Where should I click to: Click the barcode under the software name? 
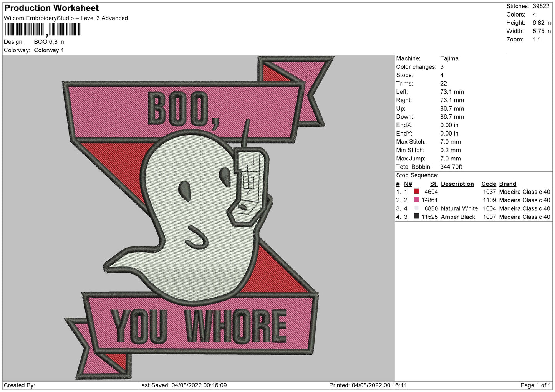[43, 30]
